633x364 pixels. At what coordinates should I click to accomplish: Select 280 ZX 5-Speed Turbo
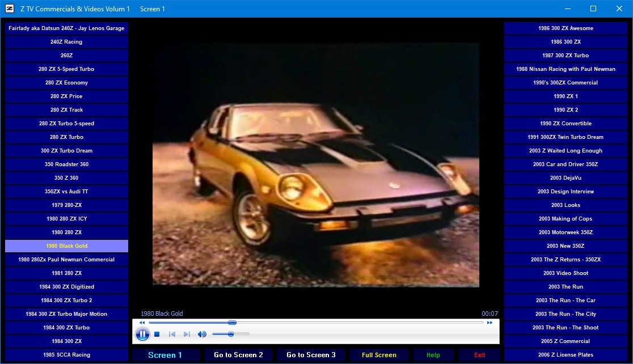[x=66, y=69]
